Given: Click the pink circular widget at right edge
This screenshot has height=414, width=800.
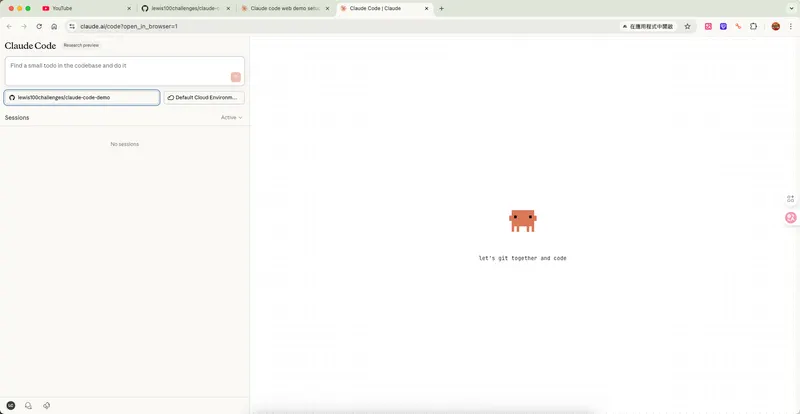Looking at the screenshot, I should [x=791, y=217].
